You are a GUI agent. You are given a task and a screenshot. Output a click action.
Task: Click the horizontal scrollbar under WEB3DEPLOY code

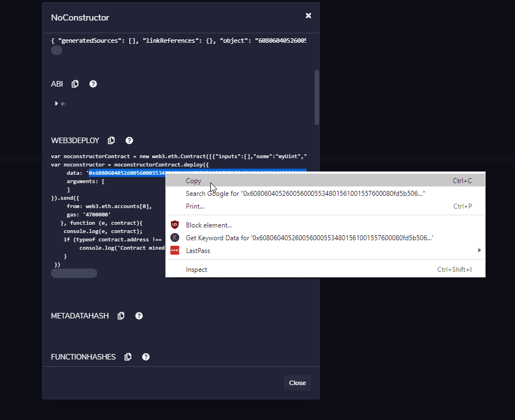tap(74, 273)
